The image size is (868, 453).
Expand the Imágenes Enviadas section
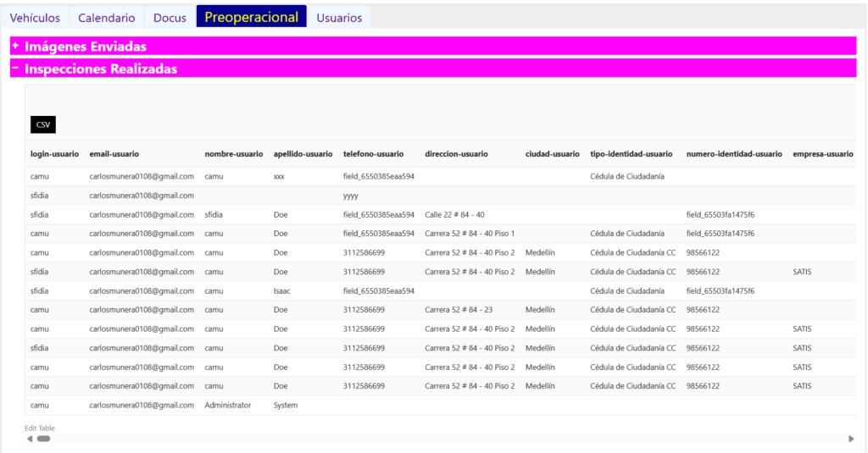click(x=433, y=47)
